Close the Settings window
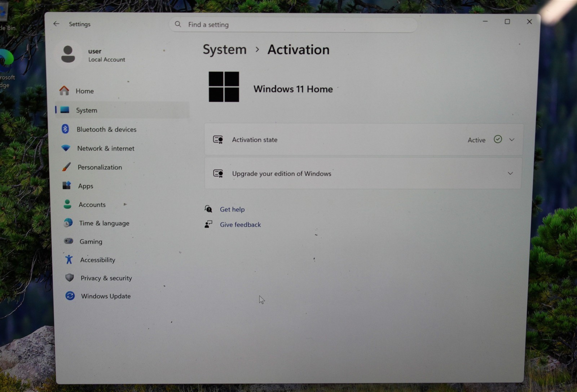The width and height of the screenshot is (577, 392). pyautogui.click(x=529, y=22)
